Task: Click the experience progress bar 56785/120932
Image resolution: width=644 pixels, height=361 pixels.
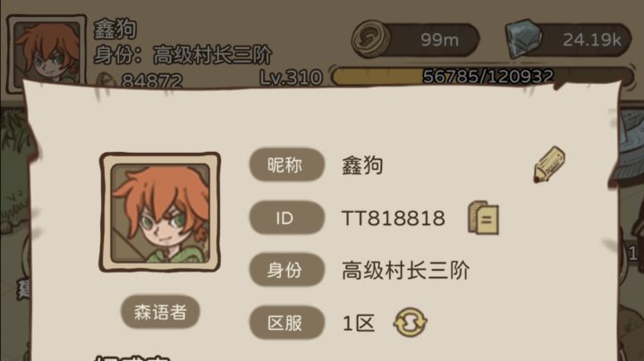Action: point(483,76)
